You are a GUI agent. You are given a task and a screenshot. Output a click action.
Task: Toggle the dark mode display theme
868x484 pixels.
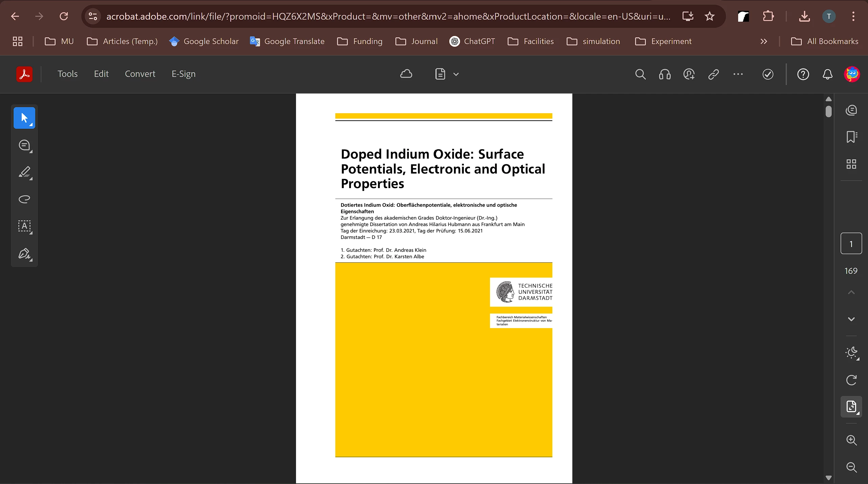point(851,353)
